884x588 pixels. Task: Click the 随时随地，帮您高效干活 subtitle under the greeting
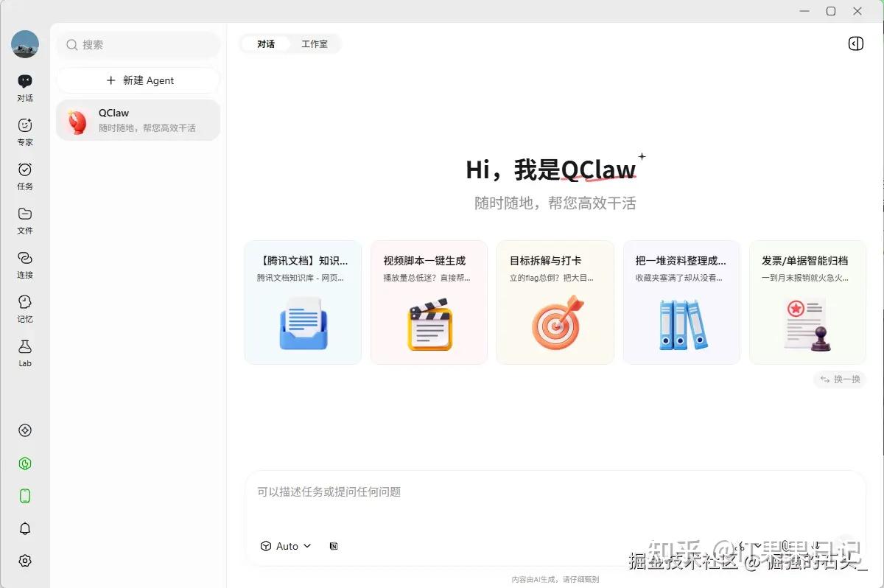point(555,203)
